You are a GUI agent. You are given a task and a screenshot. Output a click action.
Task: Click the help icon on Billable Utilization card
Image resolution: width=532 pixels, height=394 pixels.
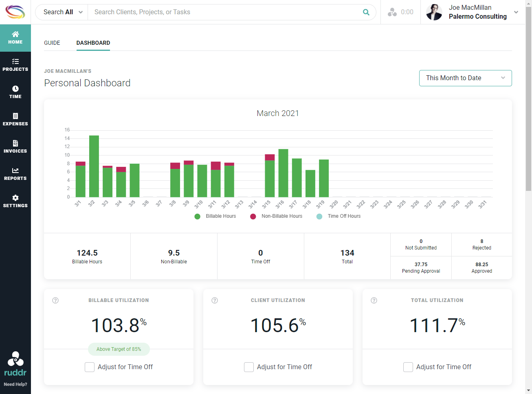55,300
